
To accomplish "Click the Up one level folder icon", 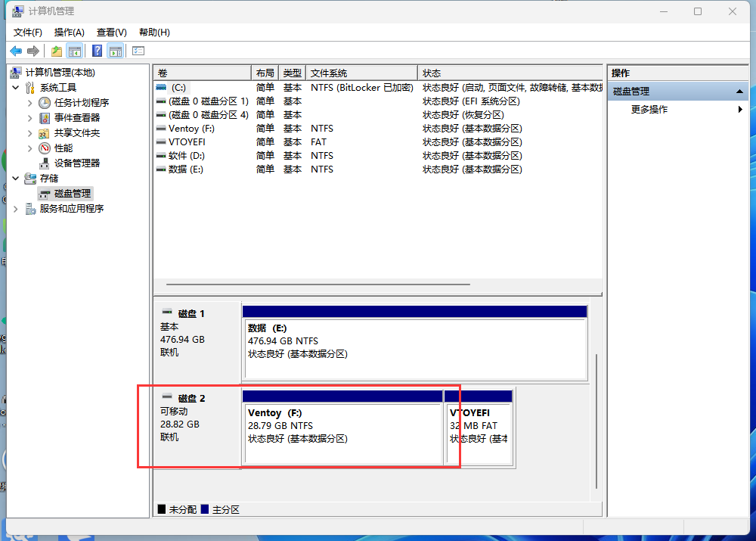I will tap(56, 51).
